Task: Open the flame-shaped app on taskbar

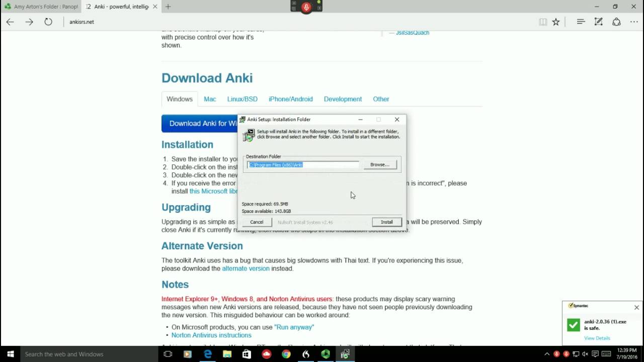Action: click(306, 354)
